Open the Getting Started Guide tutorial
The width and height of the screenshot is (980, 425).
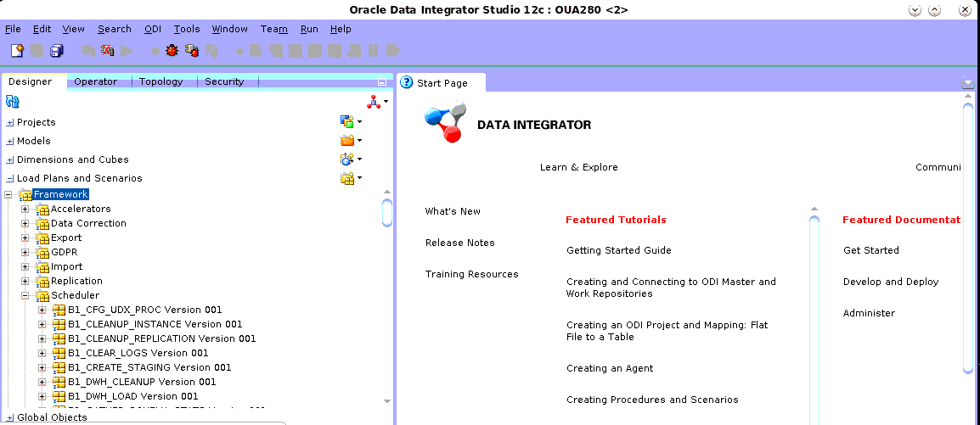pos(619,250)
